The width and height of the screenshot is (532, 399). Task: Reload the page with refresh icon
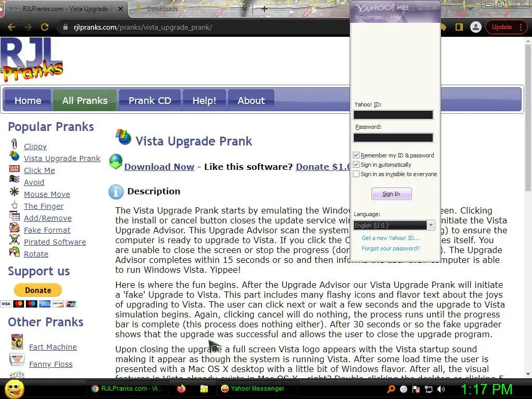click(x=45, y=27)
